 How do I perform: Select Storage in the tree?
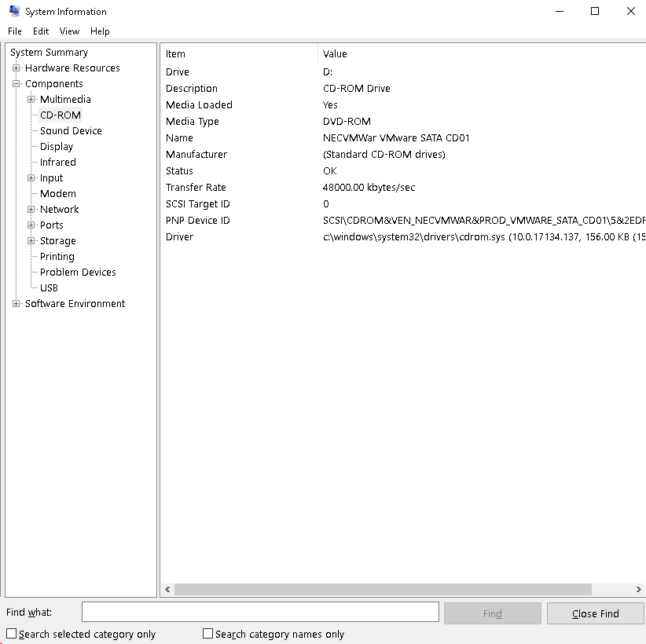pos(57,241)
